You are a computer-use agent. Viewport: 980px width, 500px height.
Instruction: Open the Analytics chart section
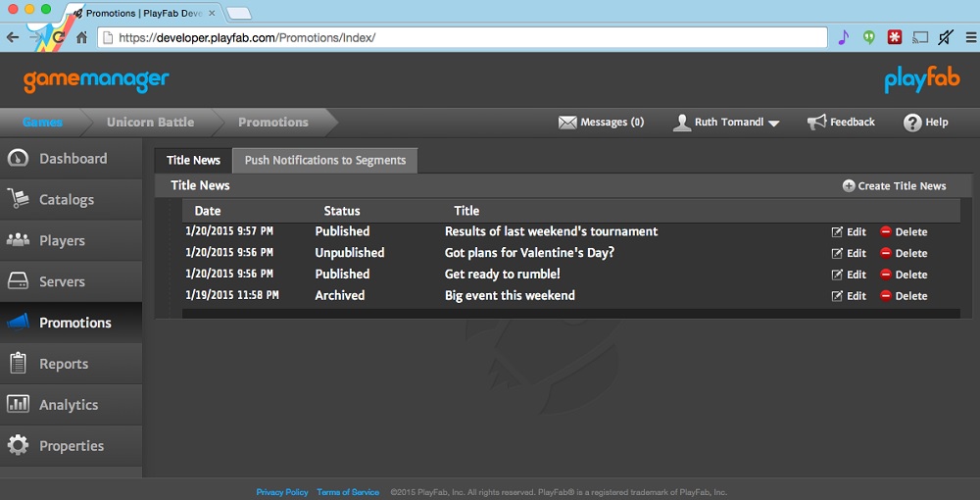tap(71, 405)
